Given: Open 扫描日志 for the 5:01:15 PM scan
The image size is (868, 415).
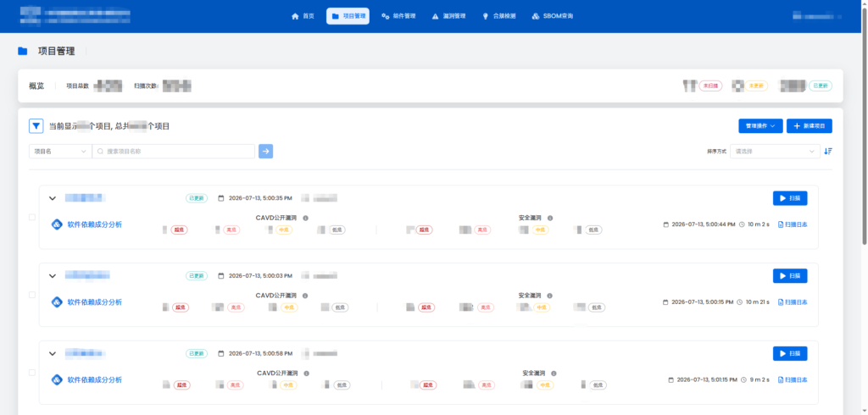Looking at the screenshot, I should click(793, 379).
